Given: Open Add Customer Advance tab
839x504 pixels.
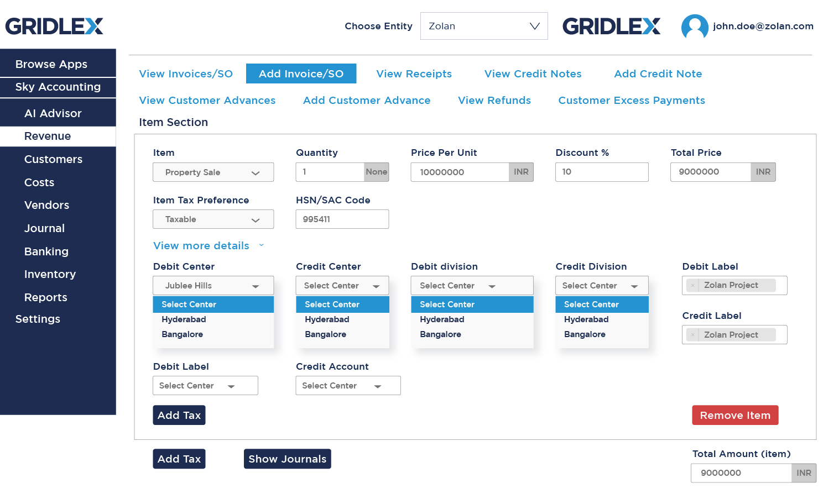Looking at the screenshot, I should pyautogui.click(x=367, y=100).
